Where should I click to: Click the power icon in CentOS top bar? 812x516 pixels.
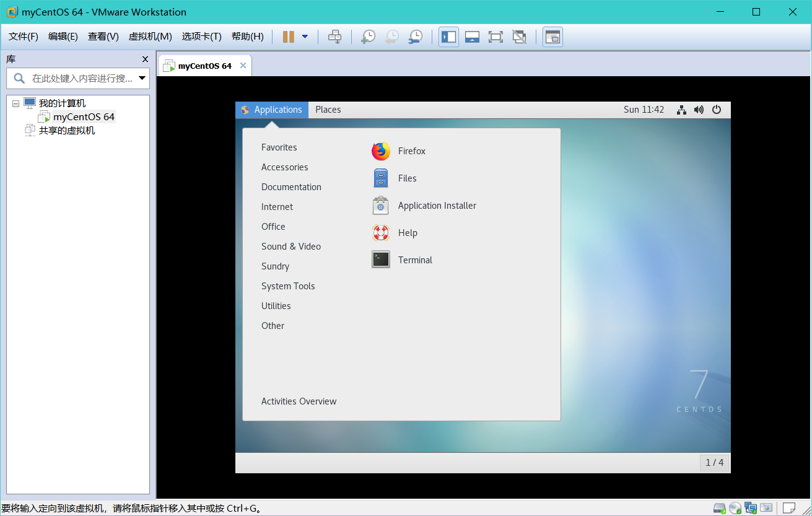[x=717, y=110]
